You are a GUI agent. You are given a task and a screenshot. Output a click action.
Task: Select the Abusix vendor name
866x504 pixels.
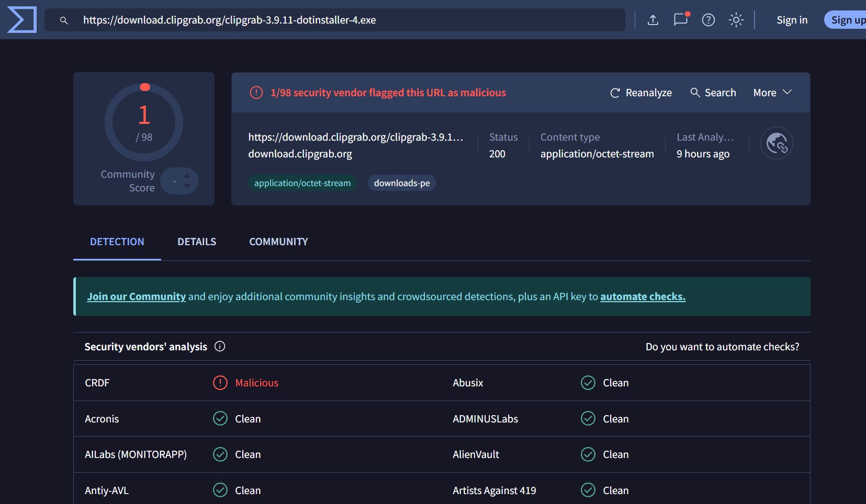(x=468, y=383)
